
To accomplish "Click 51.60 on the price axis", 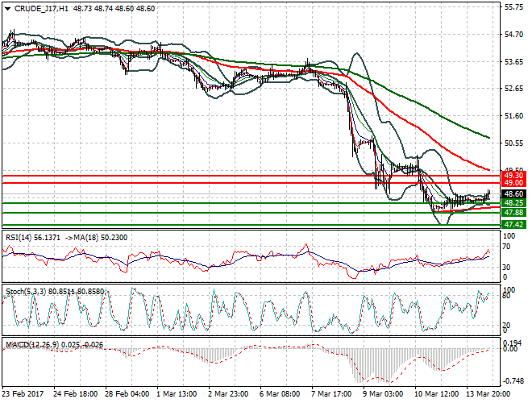I will 513,116.
